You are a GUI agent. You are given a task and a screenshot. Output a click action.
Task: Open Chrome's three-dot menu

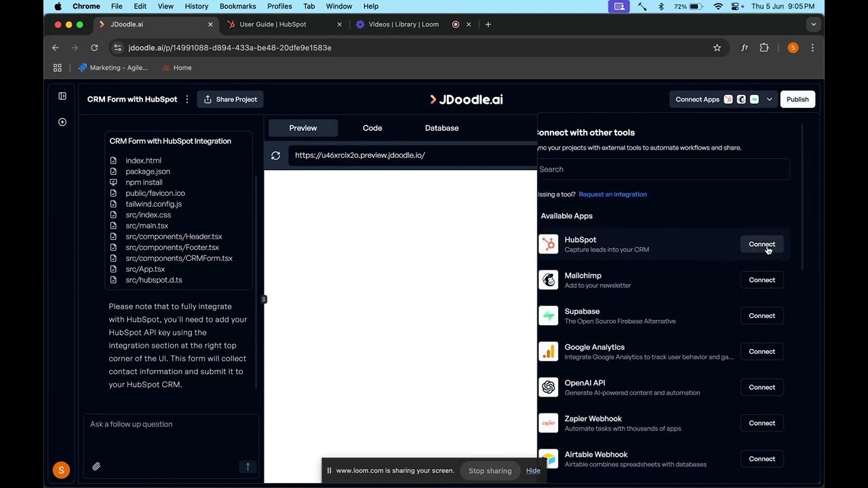point(812,47)
